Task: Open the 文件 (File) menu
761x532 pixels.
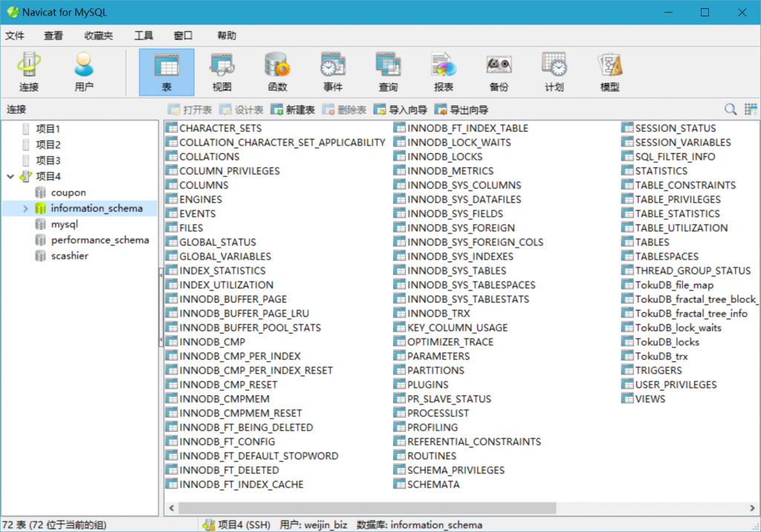Action: tap(15, 36)
